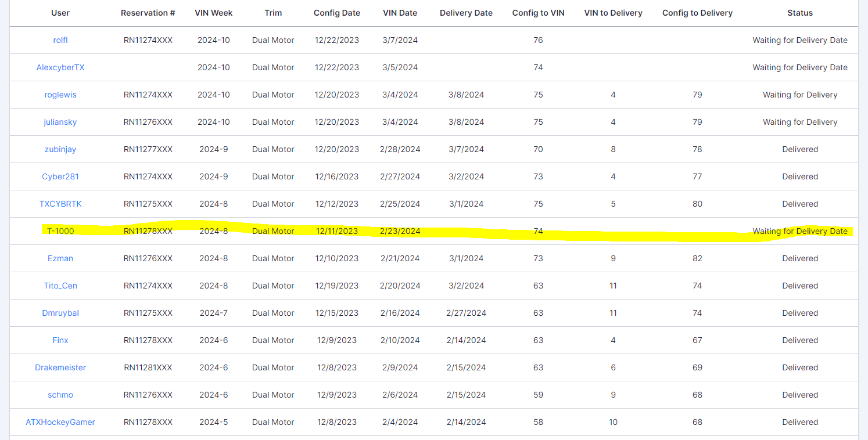The width and height of the screenshot is (868, 440).
Task: Select AlexcyberTX's VIN date 3/5/2024
Action: click(400, 67)
